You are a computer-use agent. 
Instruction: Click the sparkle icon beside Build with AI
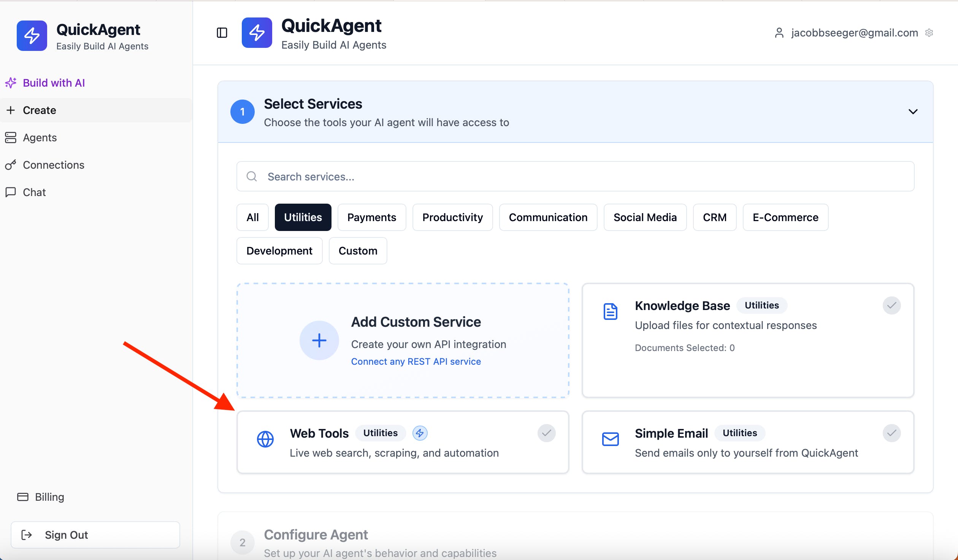11,82
